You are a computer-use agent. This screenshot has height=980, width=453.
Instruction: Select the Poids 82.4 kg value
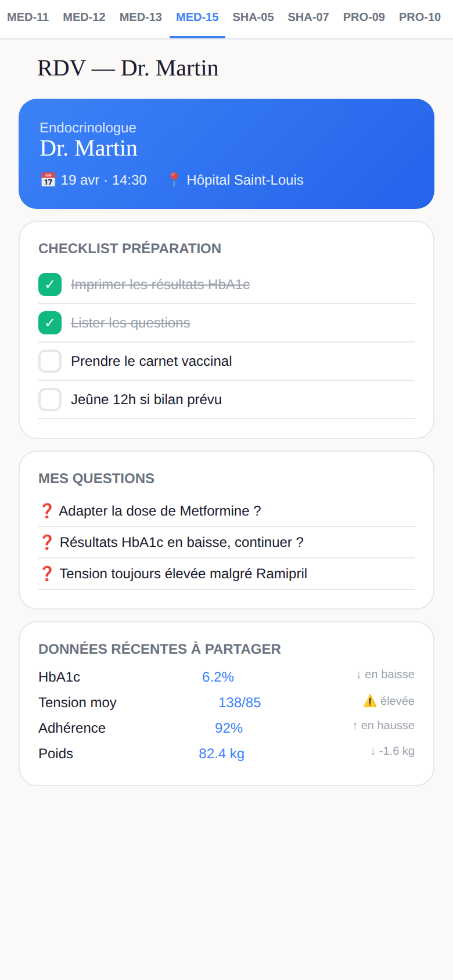222,754
